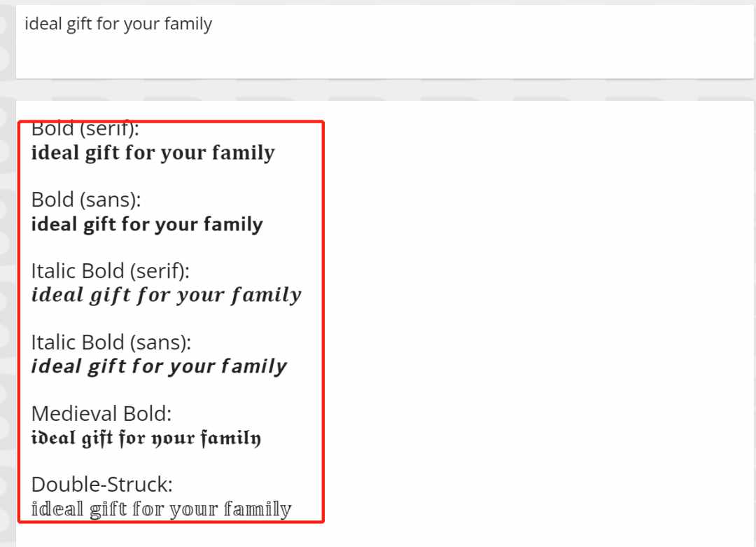This screenshot has height=547, width=756.
Task: Click the input box containing "ideal gift for your family"
Action: coord(384,42)
